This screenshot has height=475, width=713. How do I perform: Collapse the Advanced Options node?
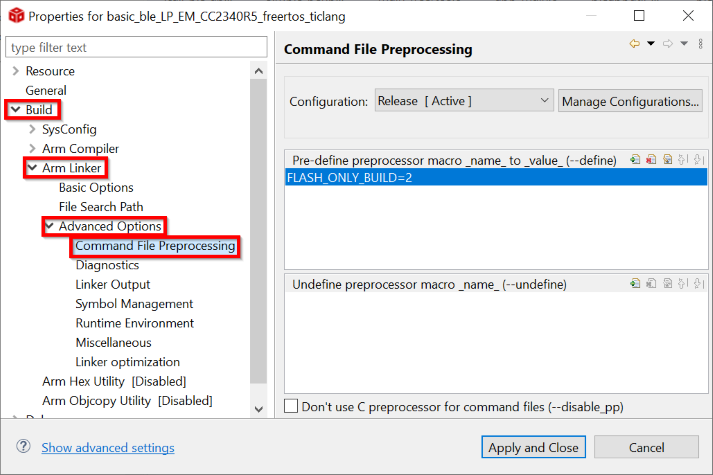(49, 226)
